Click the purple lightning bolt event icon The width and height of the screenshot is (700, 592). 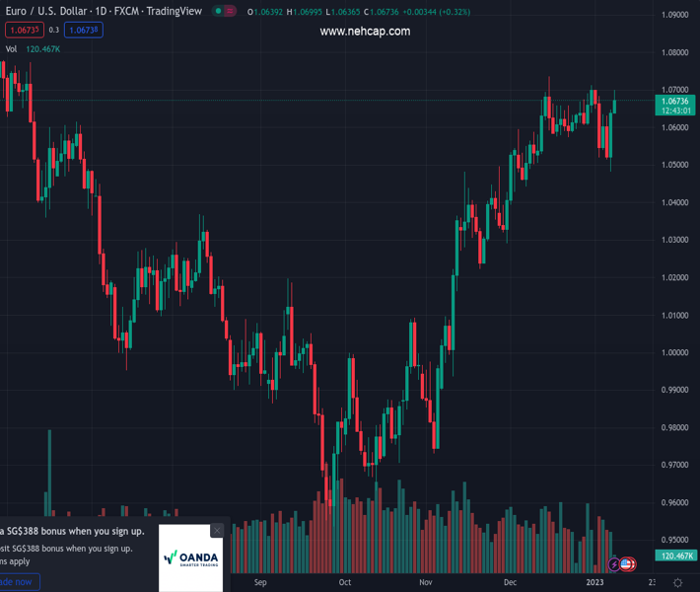coord(615,564)
